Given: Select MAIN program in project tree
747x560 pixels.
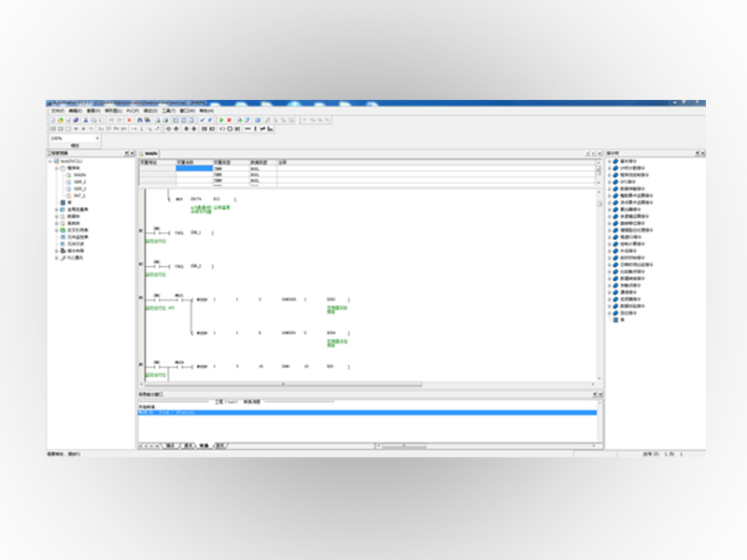Looking at the screenshot, I should [79, 175].
